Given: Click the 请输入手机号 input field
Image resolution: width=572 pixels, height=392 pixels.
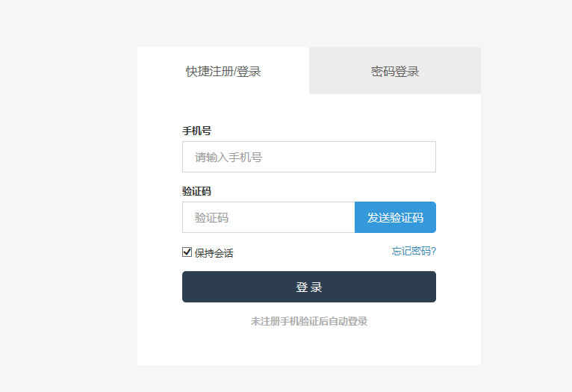Looking at the screenshot, I should 308,157.
